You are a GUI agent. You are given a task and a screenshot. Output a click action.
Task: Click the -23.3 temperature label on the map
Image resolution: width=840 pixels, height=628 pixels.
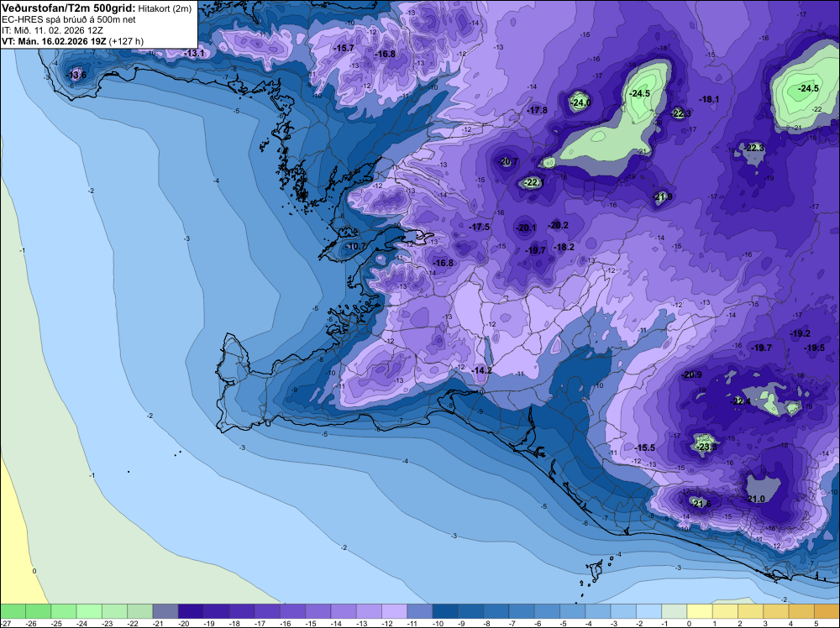[x=706, y=447]
